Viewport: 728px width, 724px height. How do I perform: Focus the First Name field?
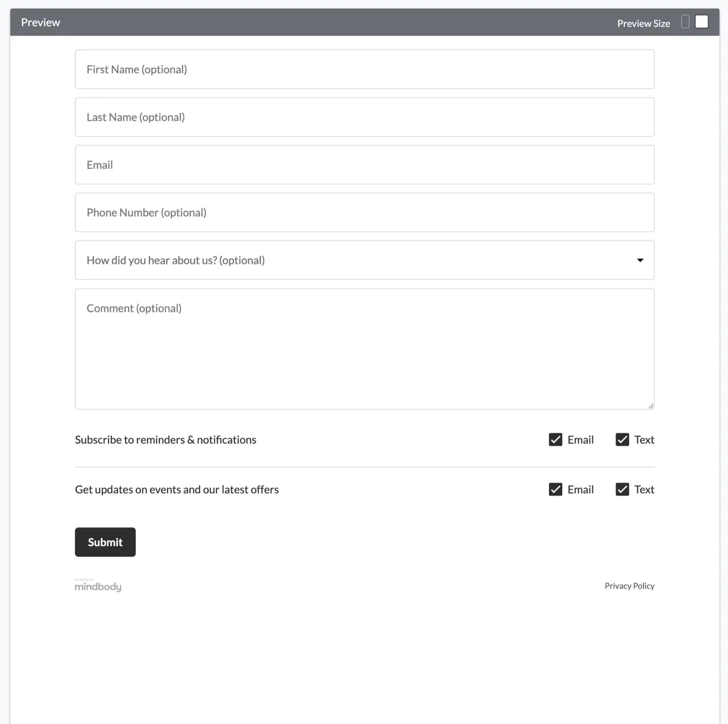(x=364, y=69)
